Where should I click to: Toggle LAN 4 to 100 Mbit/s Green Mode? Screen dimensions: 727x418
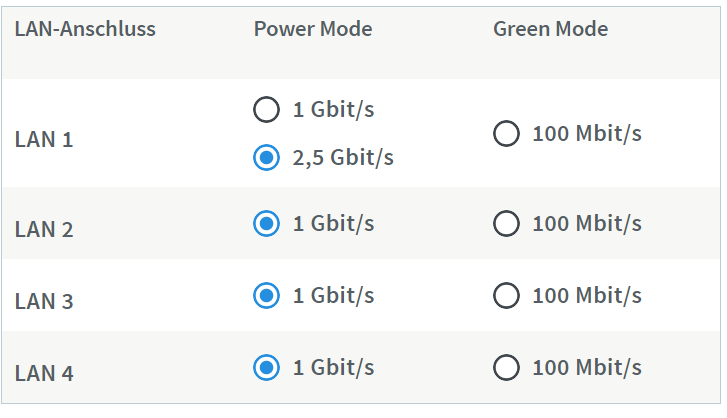click(506, 367)
